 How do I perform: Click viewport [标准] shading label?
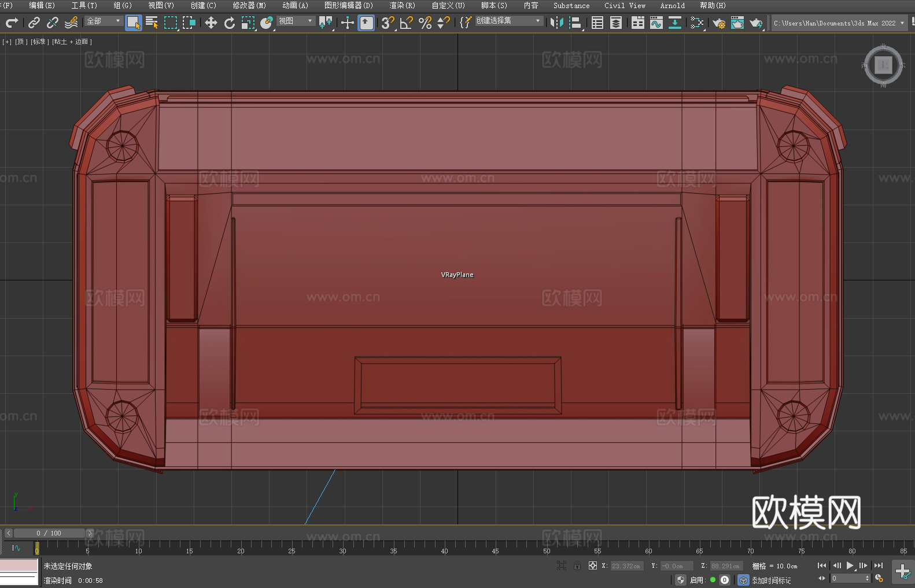click(40, 42)
